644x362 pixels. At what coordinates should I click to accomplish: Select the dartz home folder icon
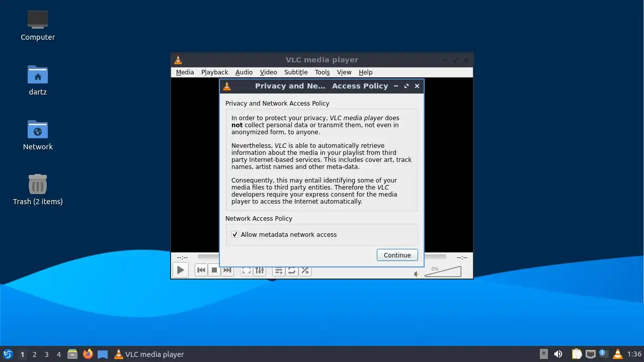[38, 80]
